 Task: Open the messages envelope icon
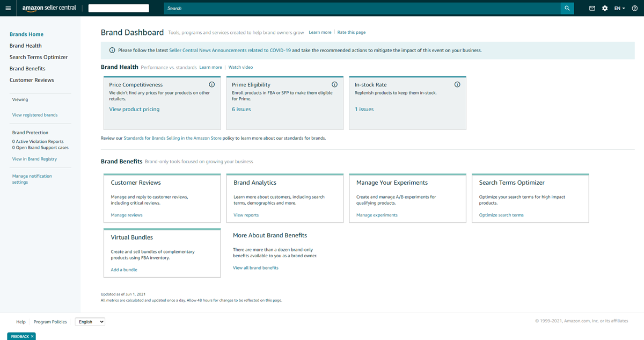click(x=592, y=8)
